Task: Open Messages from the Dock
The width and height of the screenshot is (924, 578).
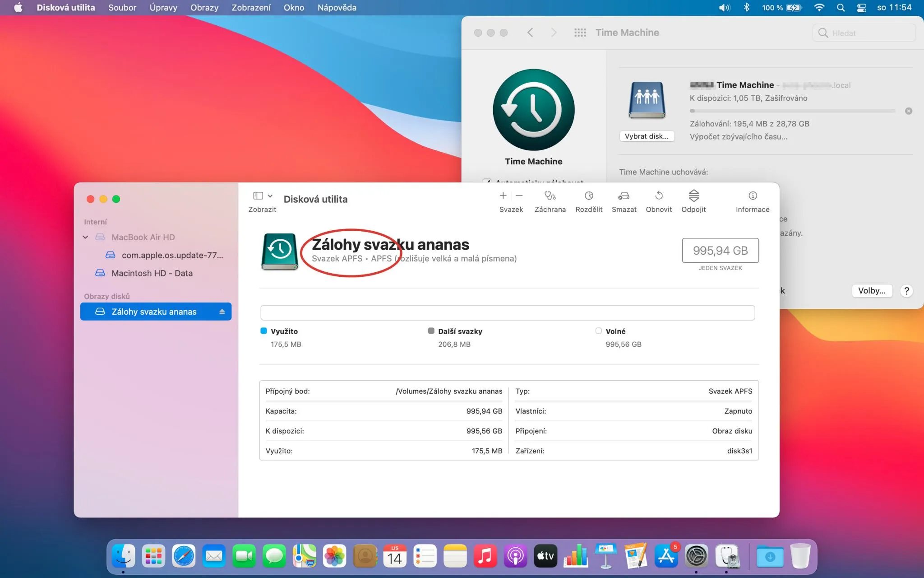Action: click(x=274, y=556)
